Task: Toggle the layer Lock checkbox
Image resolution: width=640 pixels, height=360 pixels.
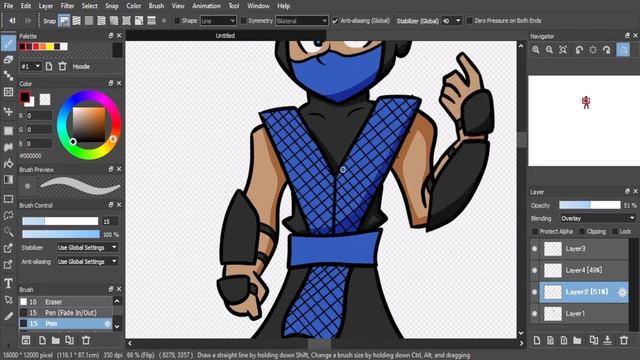Action: point(615,231)
